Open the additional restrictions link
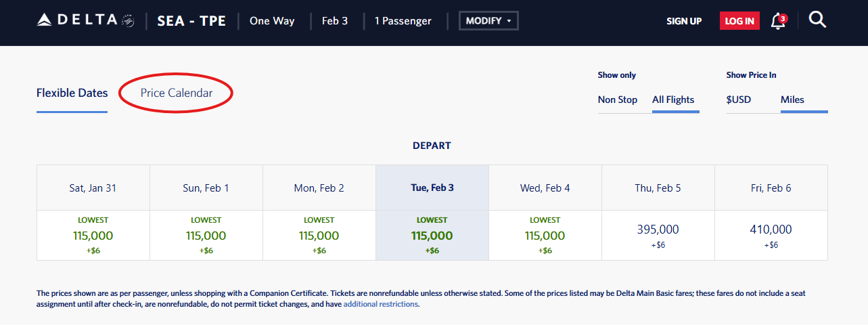868x325 pixels. [380, 305]
